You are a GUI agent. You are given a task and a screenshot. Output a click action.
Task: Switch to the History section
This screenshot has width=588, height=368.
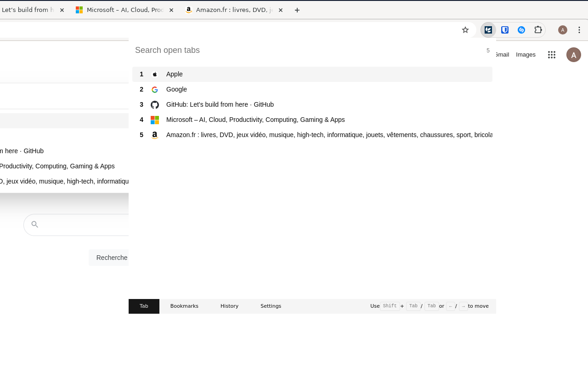point(229,306)
